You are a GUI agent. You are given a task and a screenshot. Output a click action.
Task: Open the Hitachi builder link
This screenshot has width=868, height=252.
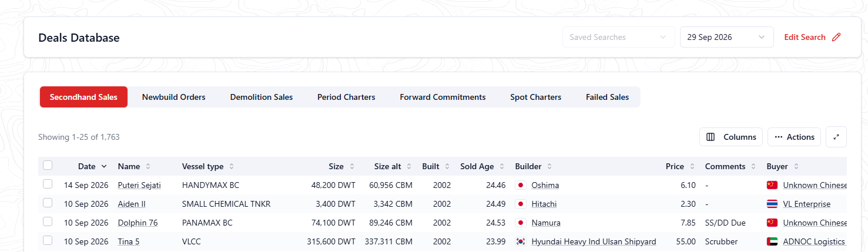coord(544,204)
